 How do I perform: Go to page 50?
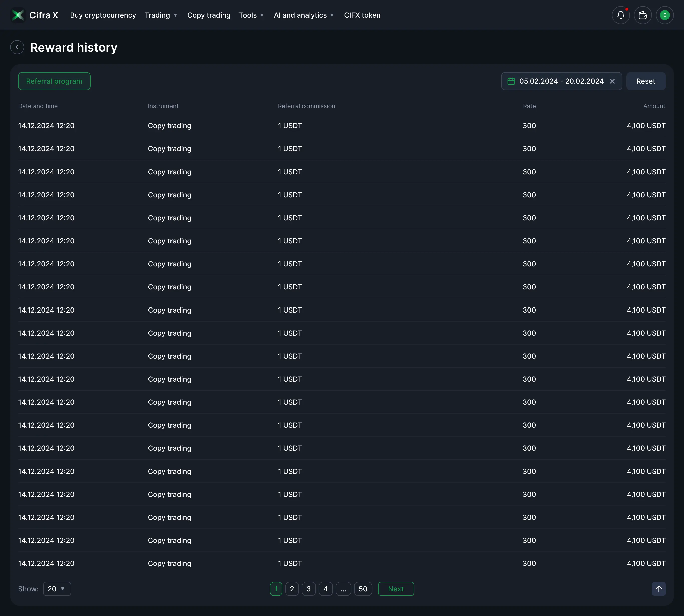[x=363, y=589]
